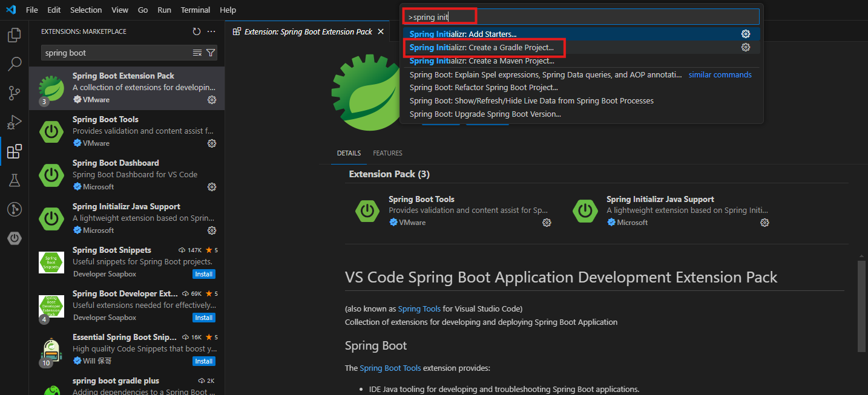The image size is (868, 395).
Task: Manage gear for Spring Boot Extension Pack
Action: 212,100
